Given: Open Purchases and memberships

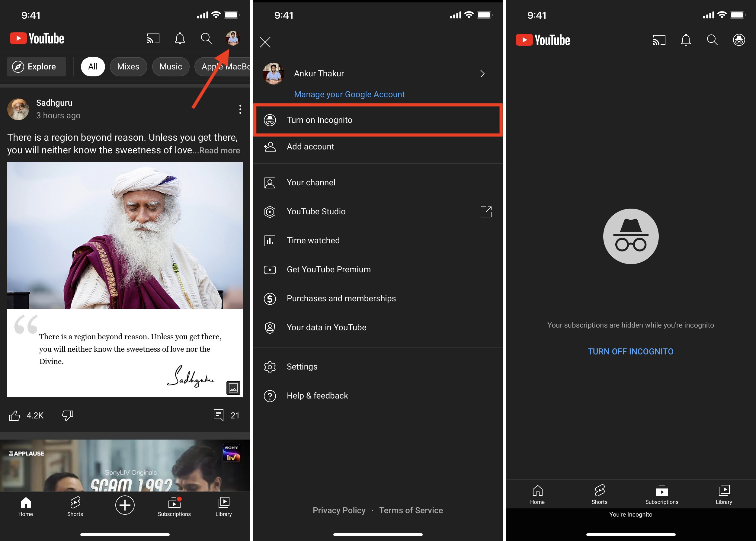Looking at the screenshot, I should click(x=378, y=299).
